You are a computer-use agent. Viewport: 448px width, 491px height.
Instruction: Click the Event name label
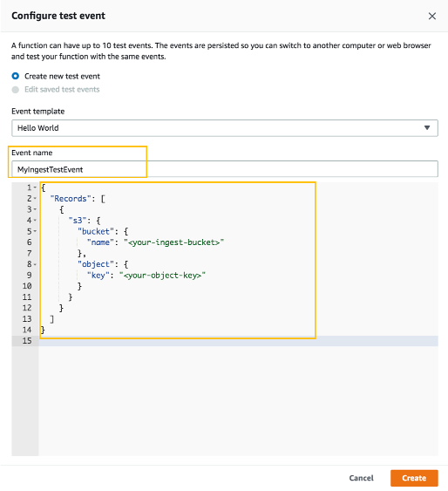32,153
